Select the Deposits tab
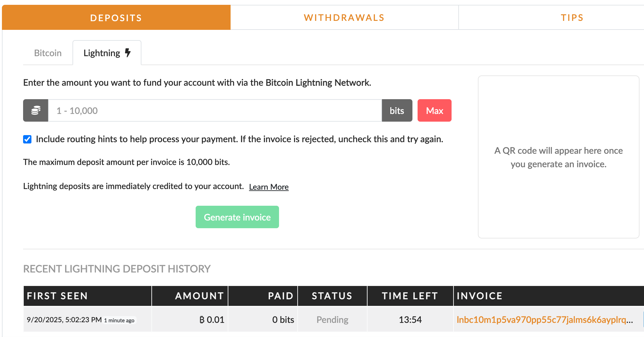The image size is (644, 337). click(x=116, y=18)
